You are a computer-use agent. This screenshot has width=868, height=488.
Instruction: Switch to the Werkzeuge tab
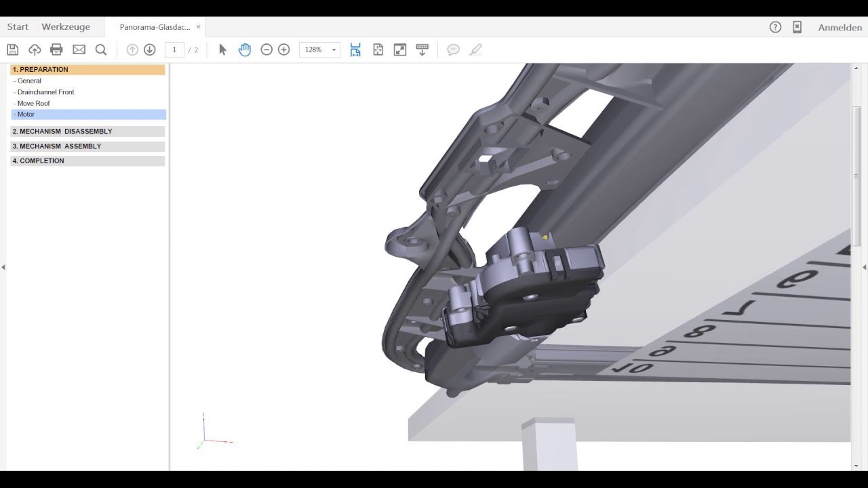66,27
